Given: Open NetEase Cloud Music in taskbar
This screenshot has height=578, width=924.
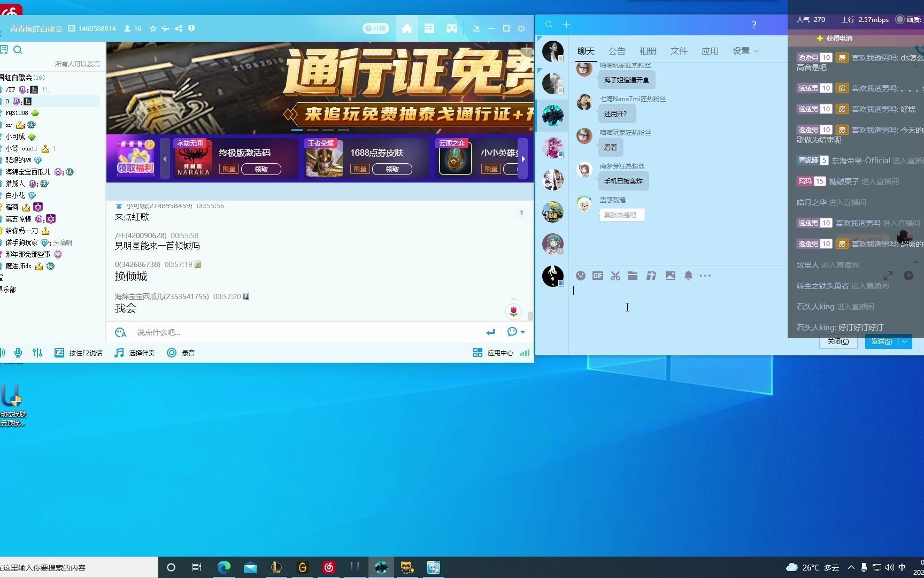Looking at the screenshot, I should pyautogui.click(x=329, y=567).
